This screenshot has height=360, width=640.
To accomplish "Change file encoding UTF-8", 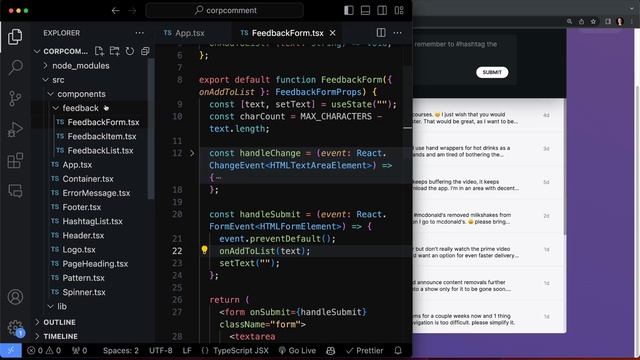I will click(x=160, y=350).
